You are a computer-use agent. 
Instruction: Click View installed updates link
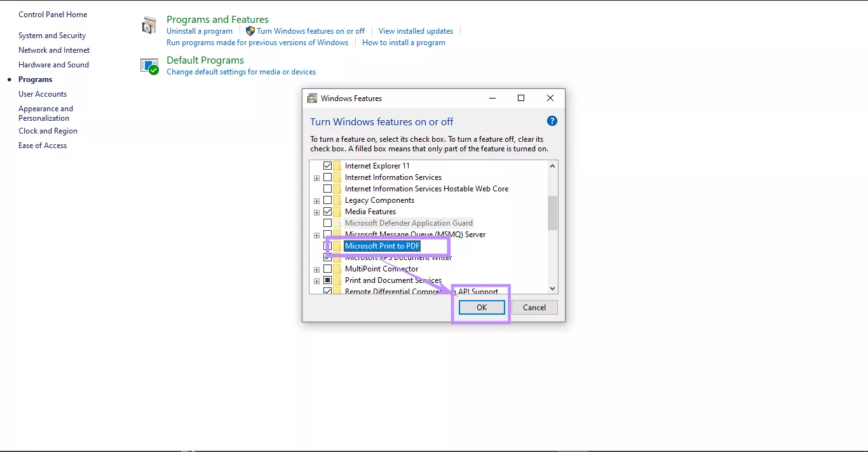pos(416,31)
